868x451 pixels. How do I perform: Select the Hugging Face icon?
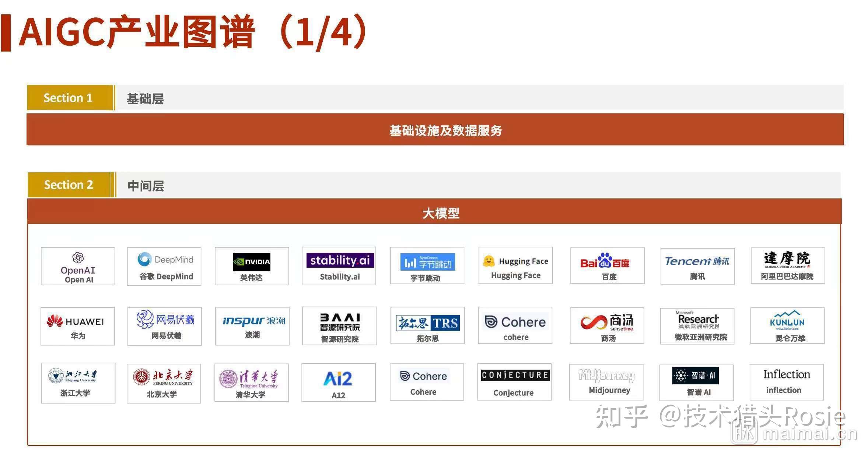point(488,261)
